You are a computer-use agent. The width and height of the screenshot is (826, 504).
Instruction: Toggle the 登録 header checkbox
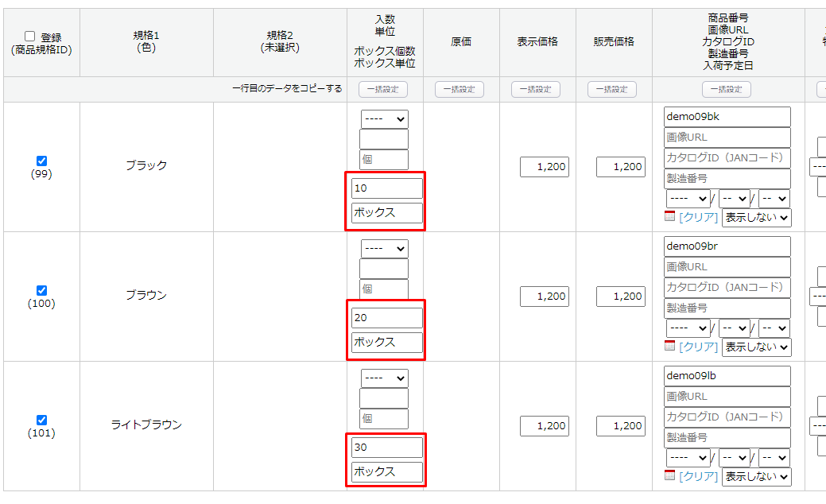30,37
